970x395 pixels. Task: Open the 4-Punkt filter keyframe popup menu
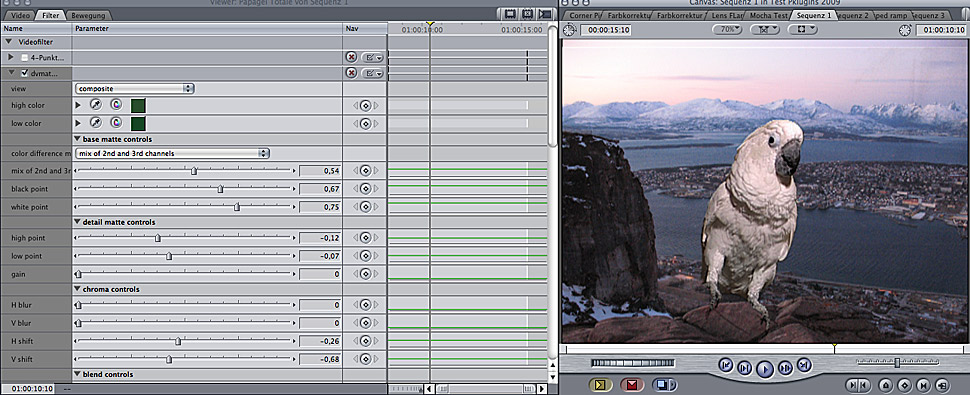[x=373, y=57]
